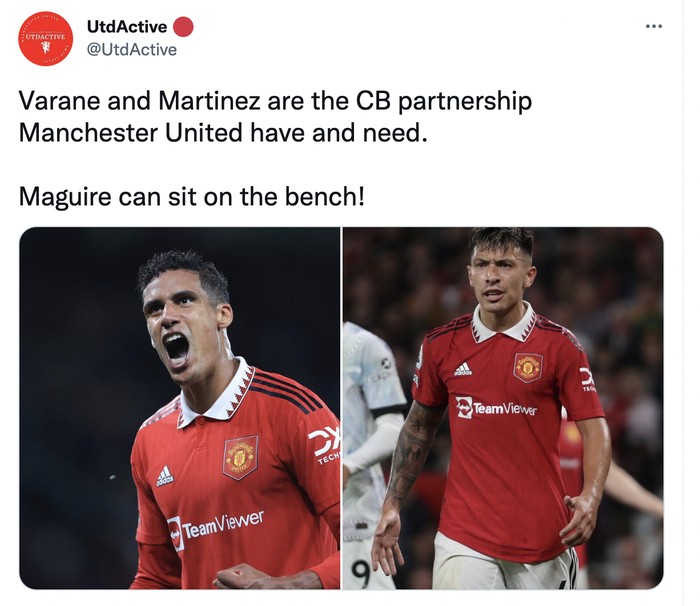This screenshot has height=606, width=700.
Task: Open the left photo of shouting player
Action: point(179,408)
